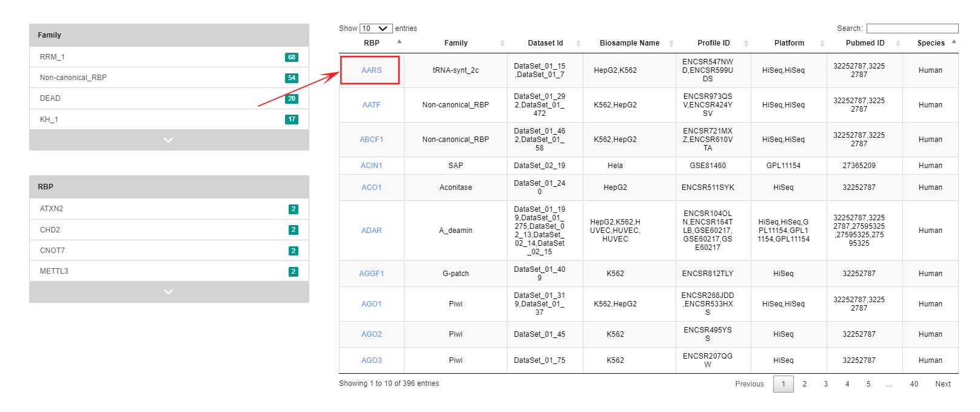Image resolution: width=980 pixels, height=412 pixels.
Task: Click the Next page button
Action: click(x=942, y=384)
